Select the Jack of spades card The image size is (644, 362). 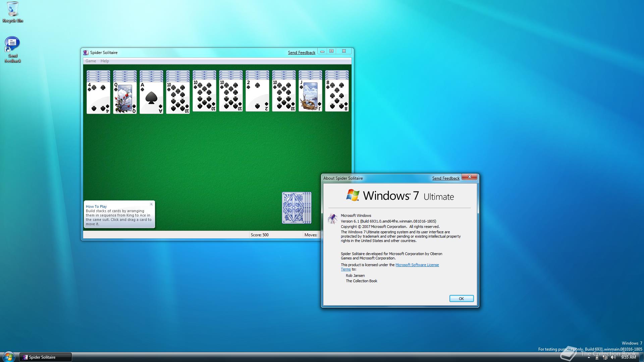click(310, 95)
